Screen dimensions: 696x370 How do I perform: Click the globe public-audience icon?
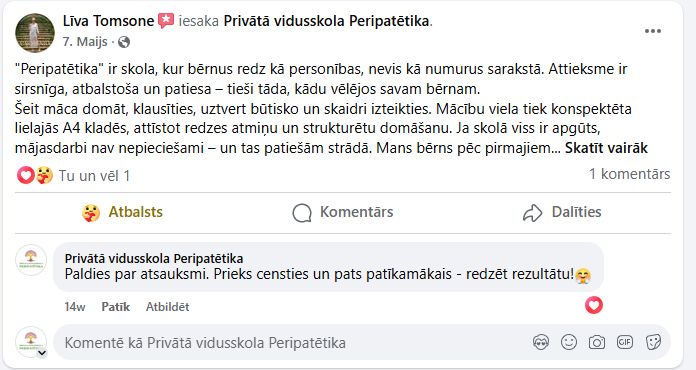tap(124, 42)
